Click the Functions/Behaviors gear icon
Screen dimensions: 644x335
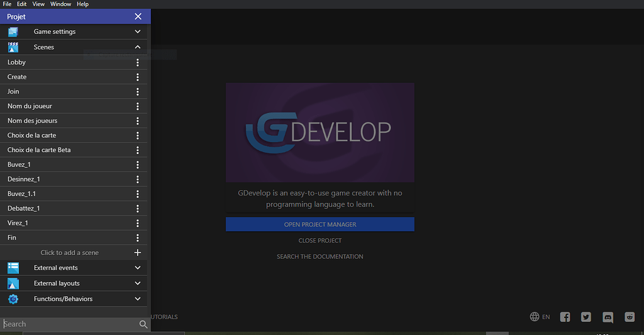tap(13, 299)
